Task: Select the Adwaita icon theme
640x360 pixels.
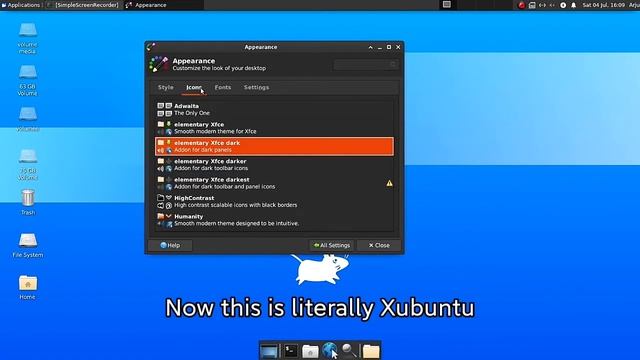Action: coord(274,109)
